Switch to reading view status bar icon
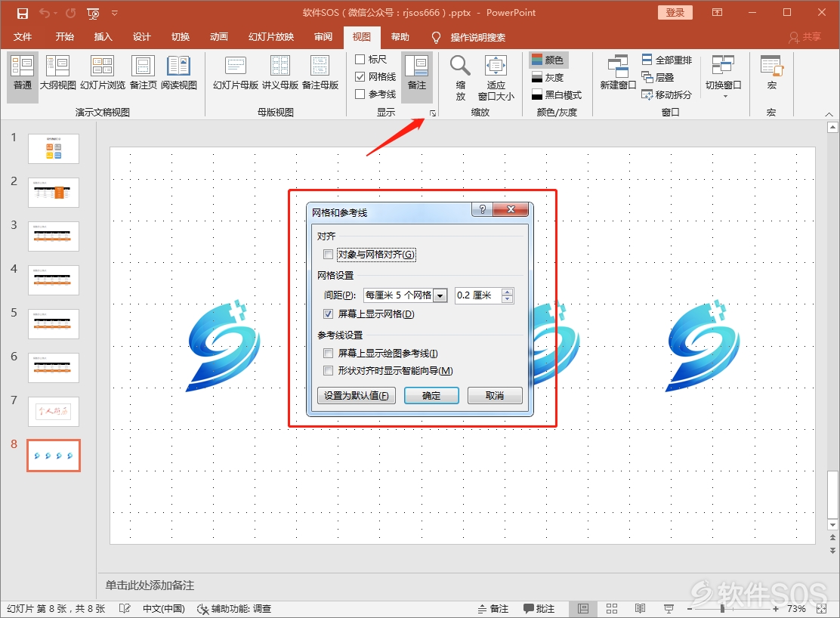Image resolution: width=840 pixels, height=618 pixels. pyautogui.click(x=640, y=608)
